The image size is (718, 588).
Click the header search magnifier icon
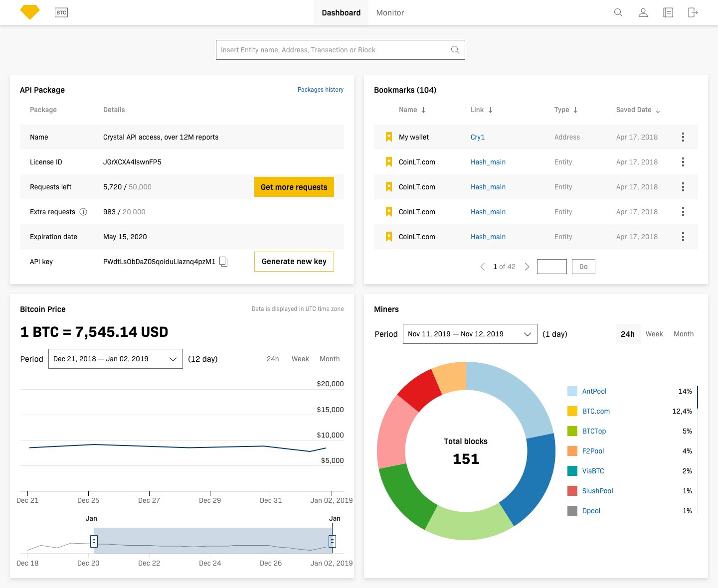(x=618, y=12)
